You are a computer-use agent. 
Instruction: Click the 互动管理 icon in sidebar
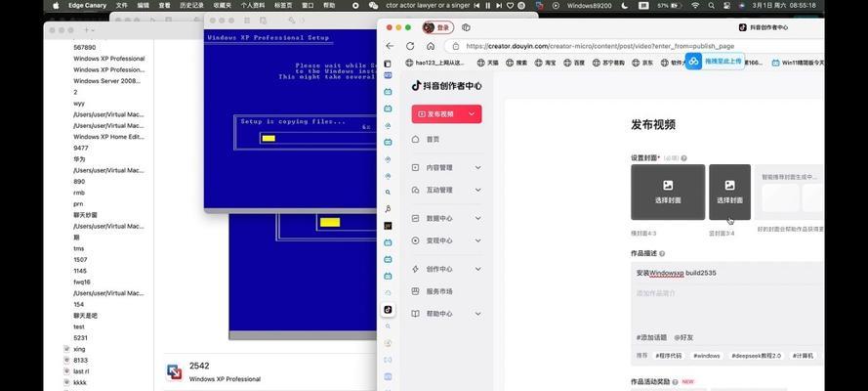[x=416, y=190]
